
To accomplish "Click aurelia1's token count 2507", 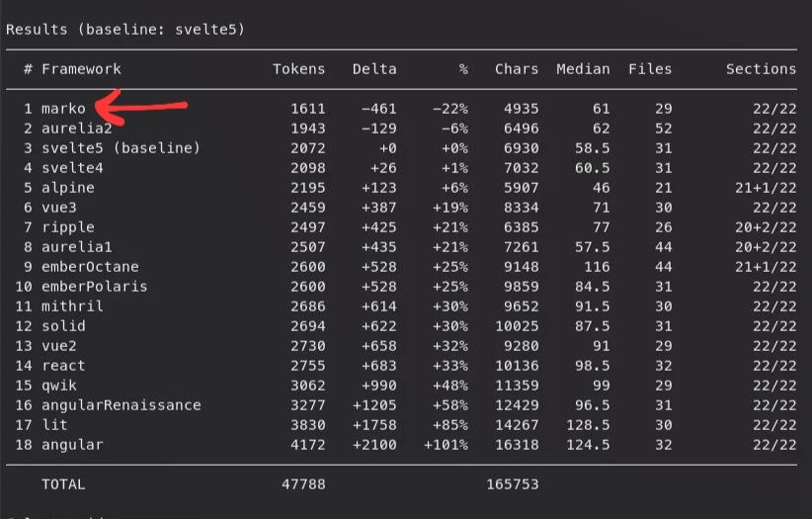I will (307, 247).
